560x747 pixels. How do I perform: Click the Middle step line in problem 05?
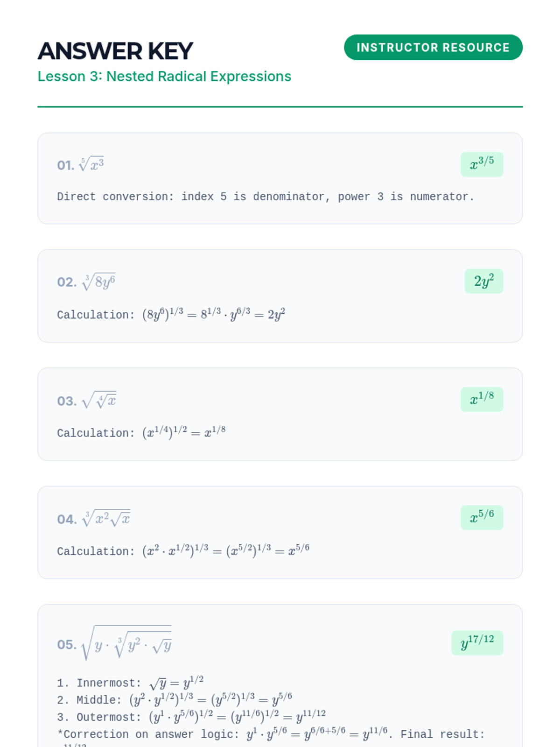click(x=175, y=700)
